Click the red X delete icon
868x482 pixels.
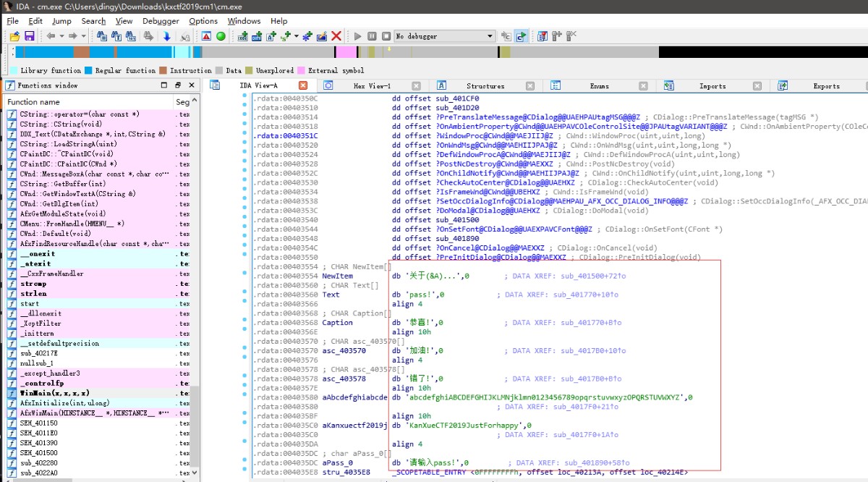[336, 36]
